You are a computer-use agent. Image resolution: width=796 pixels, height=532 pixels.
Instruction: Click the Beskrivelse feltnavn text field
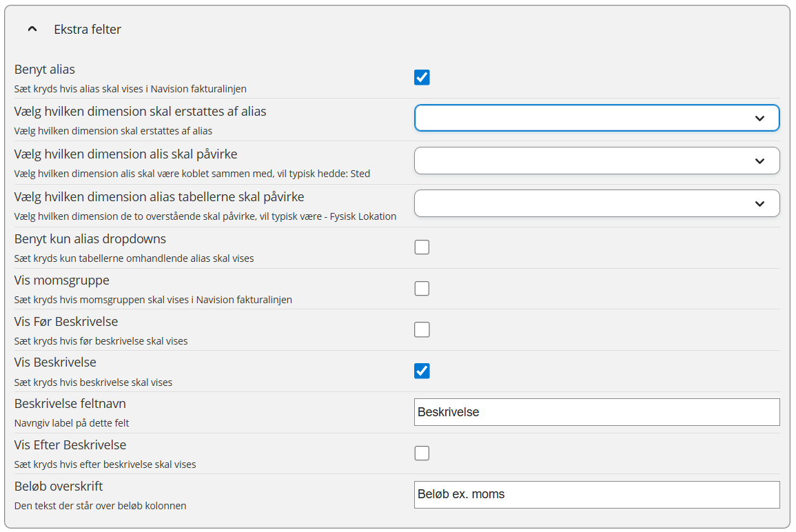(596, 412)
